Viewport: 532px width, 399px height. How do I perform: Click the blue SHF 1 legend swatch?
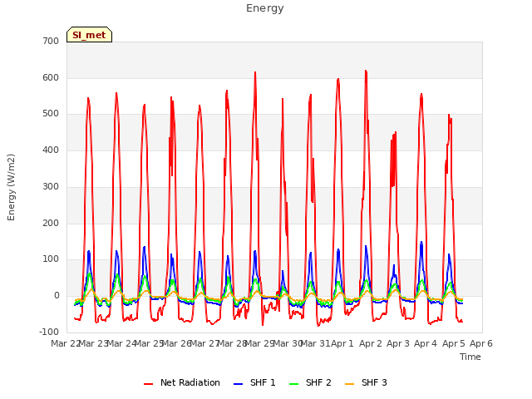pos(239,384)
